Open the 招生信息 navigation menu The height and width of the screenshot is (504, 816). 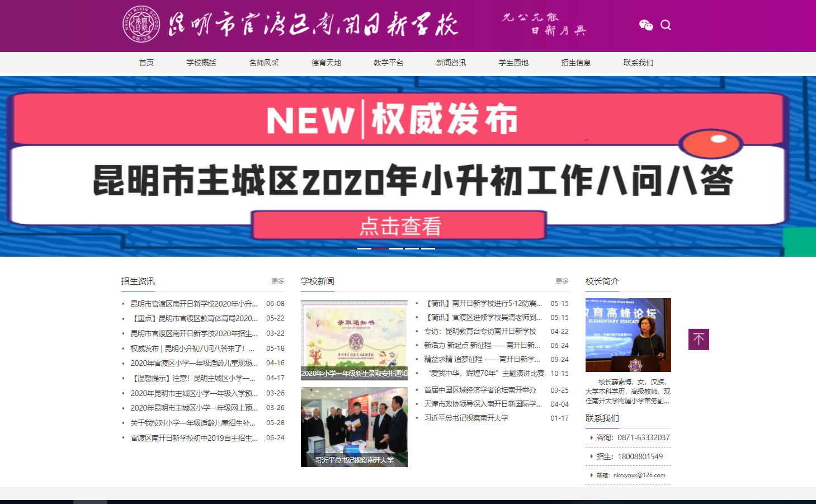576,63
